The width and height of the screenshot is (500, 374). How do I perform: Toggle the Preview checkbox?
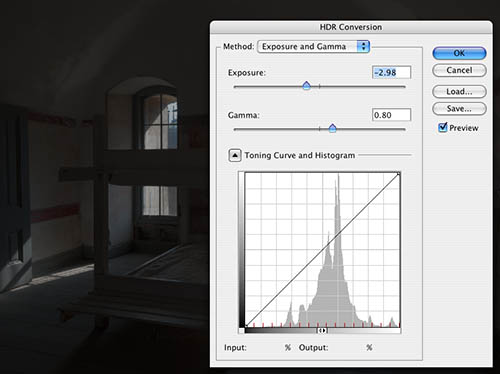443,127
